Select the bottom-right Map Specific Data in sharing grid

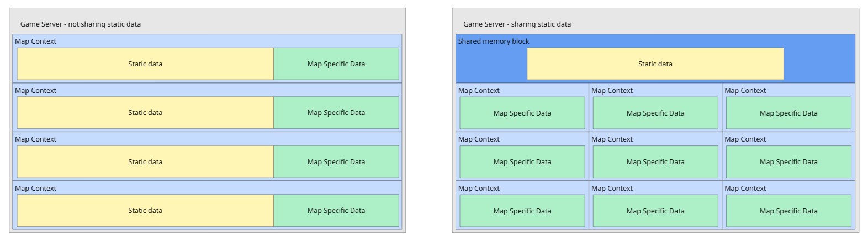788,211
